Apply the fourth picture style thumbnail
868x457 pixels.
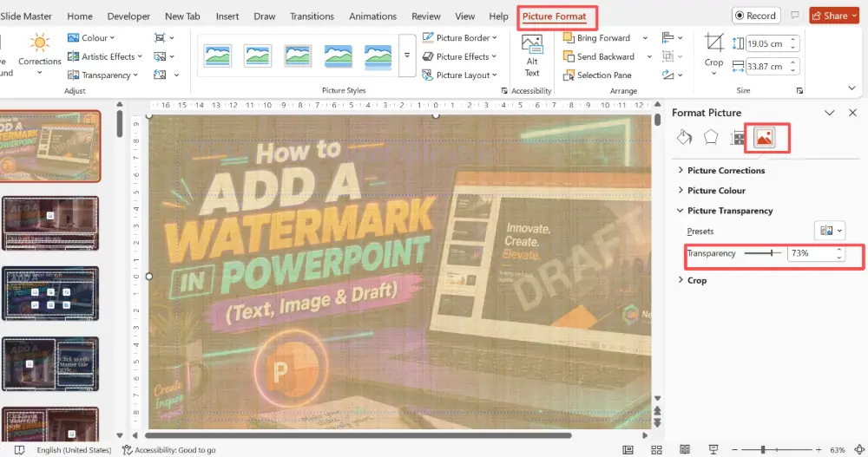pyautogui.click(x=338, y=55)
